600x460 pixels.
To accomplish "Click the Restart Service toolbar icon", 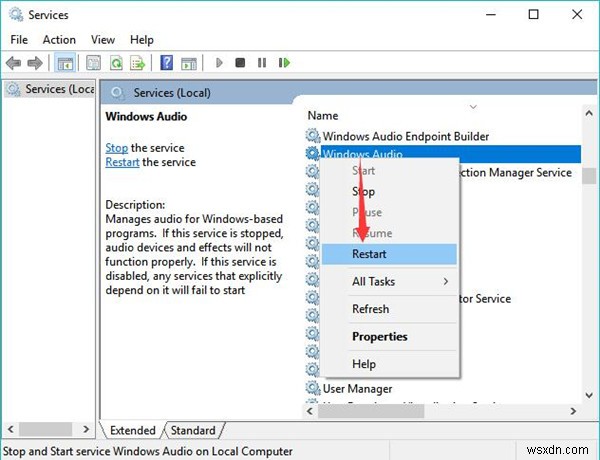I will pyautogui.click(x=284, y=62).
